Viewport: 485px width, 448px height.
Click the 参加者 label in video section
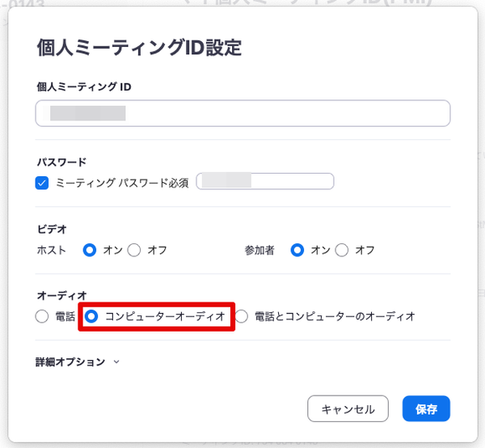(x=259, y=250)
